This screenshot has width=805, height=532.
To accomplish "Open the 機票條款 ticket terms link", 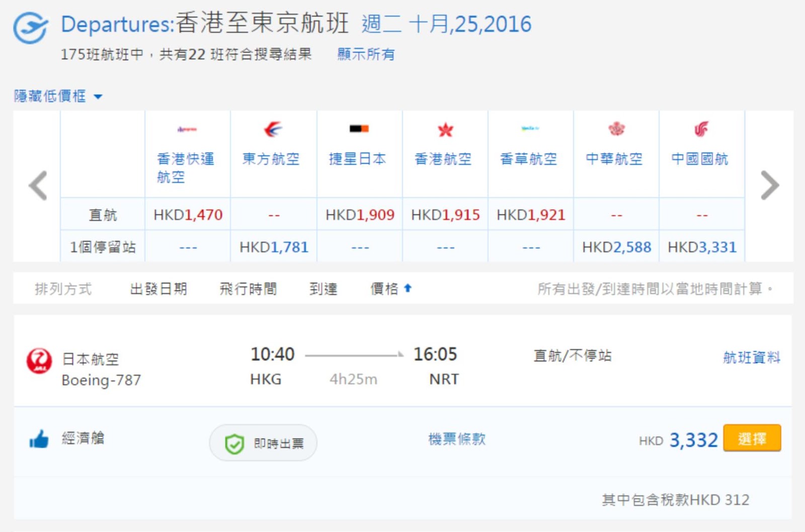I will [x=457, y=439].
